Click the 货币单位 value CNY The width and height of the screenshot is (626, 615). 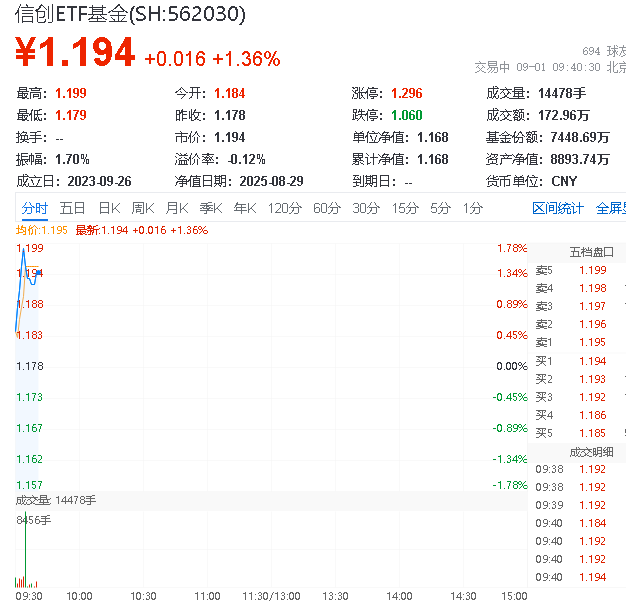564,181
